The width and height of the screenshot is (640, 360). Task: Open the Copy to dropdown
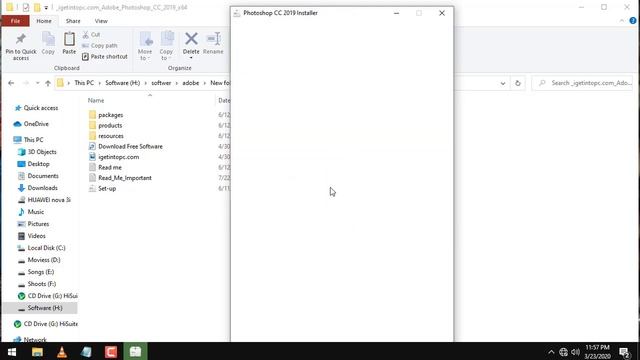pos(166,46)
